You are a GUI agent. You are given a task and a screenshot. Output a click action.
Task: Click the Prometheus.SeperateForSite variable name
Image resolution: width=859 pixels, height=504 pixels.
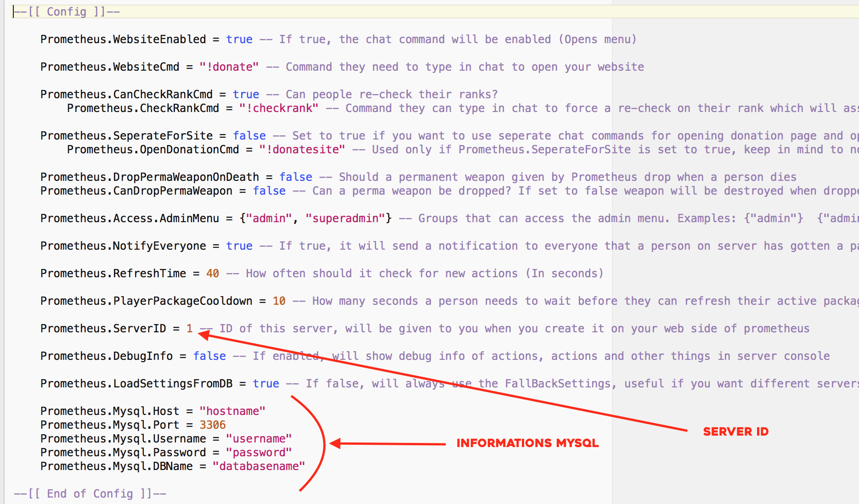(127, 136)
